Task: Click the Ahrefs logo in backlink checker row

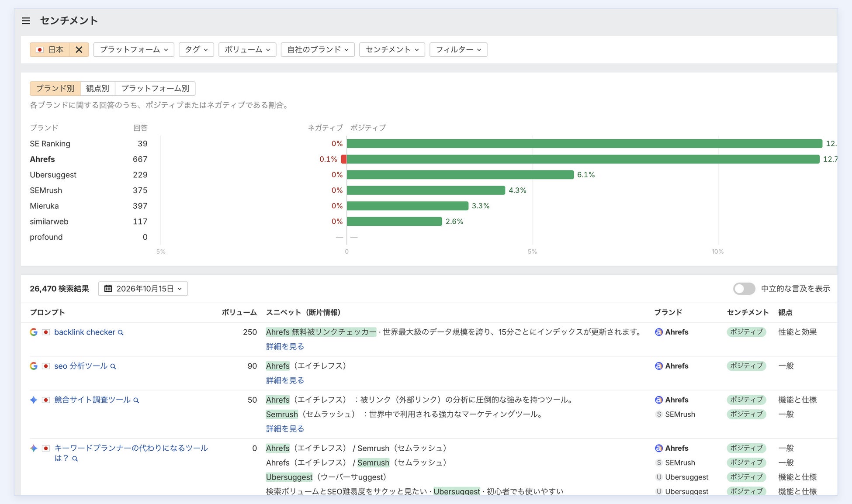Action: coord(659,332)
